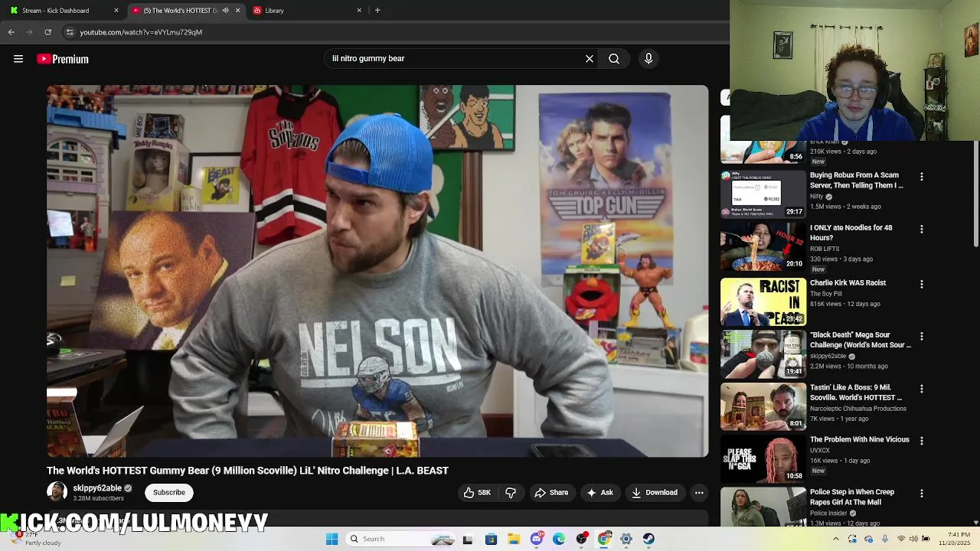Open the YouTube guide hamburger menu
Viewport: 980px width, 551px height.
coord(18,59)
